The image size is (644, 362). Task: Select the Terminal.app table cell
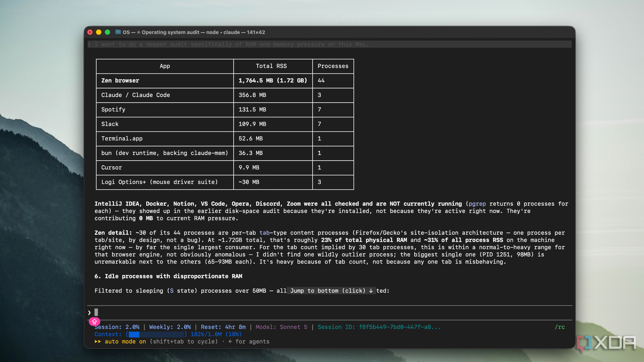pos(165,139)
